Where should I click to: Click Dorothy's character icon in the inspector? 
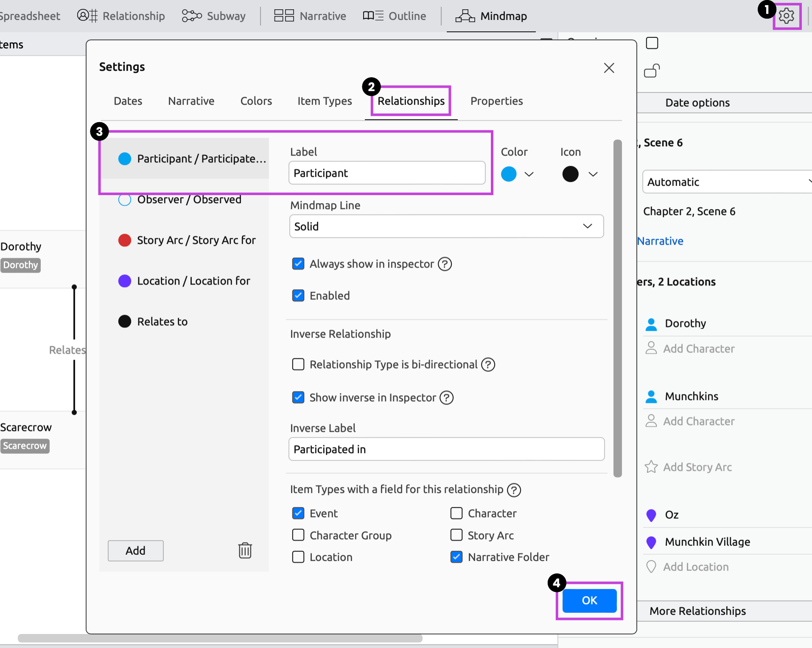[x=651, y=324]
